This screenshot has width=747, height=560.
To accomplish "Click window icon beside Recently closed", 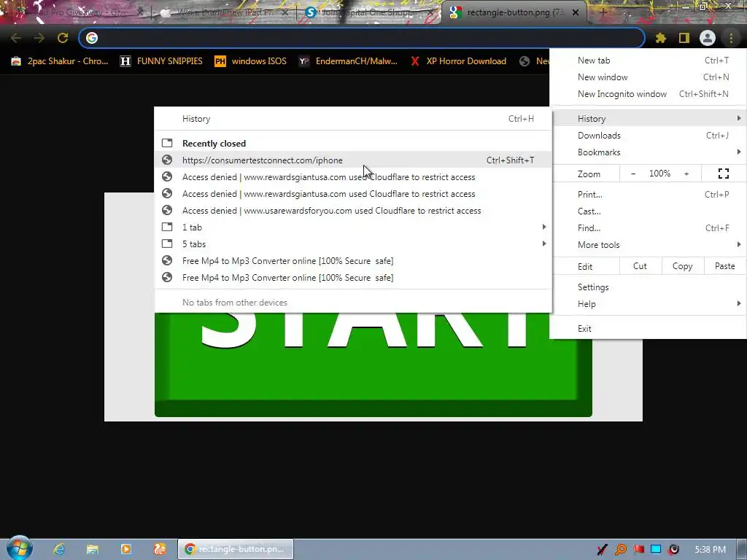I will pyautogui.click(x=167, y=143).
